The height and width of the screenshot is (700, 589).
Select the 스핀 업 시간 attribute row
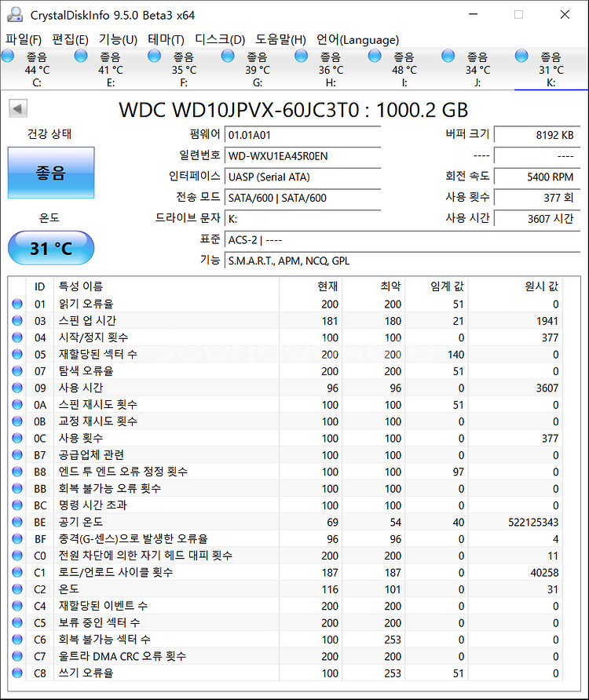click(x=286, y=320)
